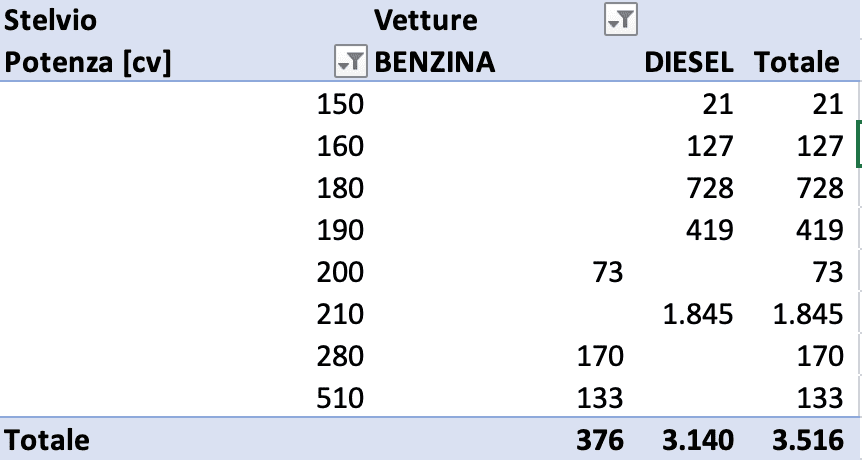This screenshot has width=862, height=460.
Task: Click the 180 row label cell
Action: click(340, 188)
